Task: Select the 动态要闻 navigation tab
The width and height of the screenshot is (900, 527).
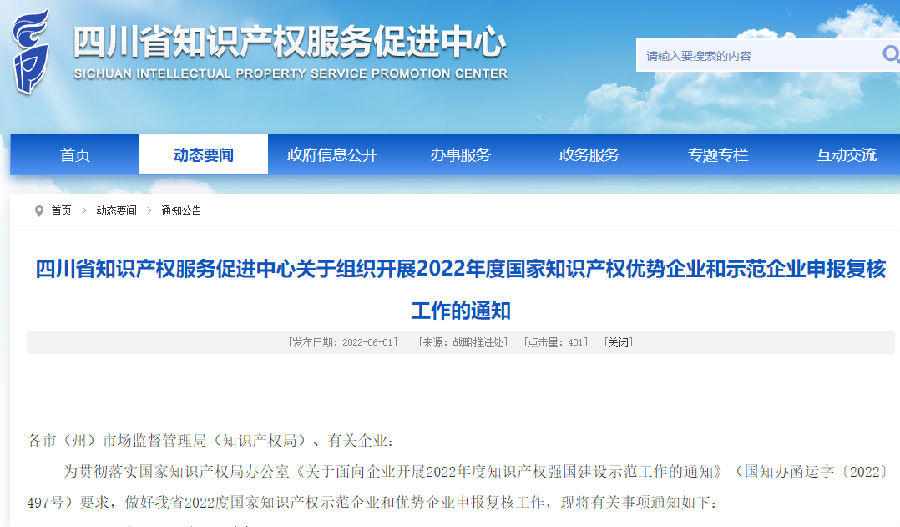Action: pyautogui.click(x=203, y=155)
